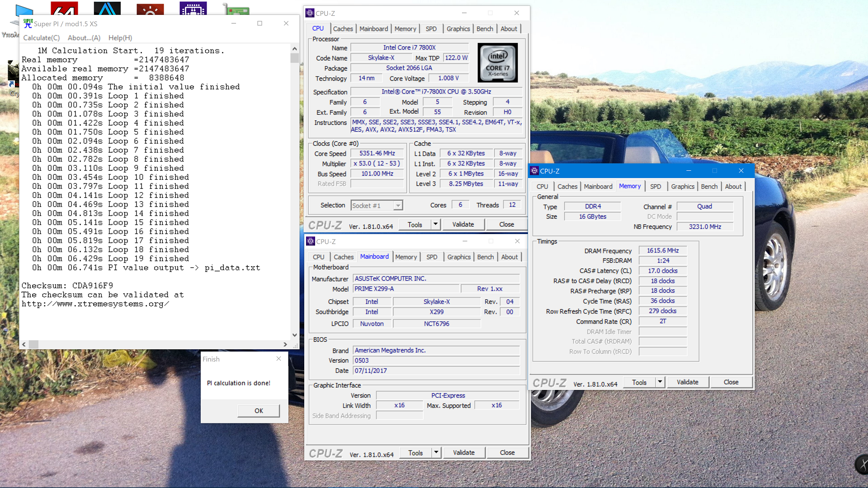This screenshot has width=868, height=488.
Task: Open the Socket #1 selection dropdown
Action: [x=377, y=205]
